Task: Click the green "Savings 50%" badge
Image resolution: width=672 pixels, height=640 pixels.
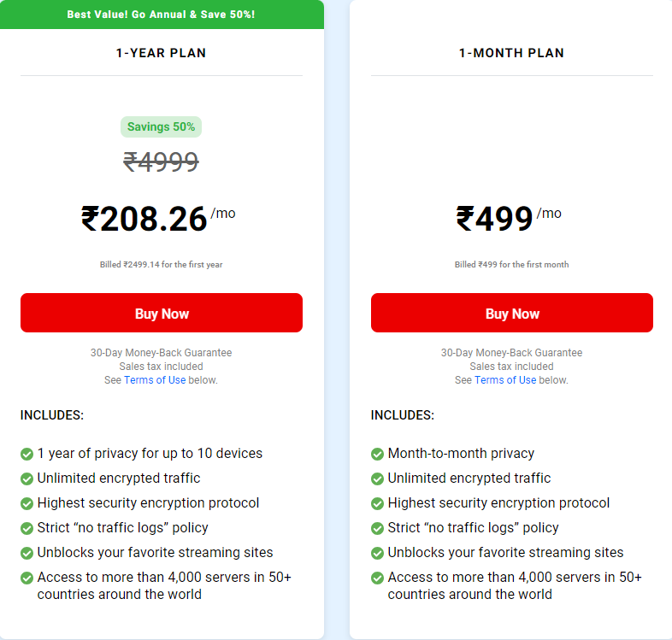Action: pos(161,127)
